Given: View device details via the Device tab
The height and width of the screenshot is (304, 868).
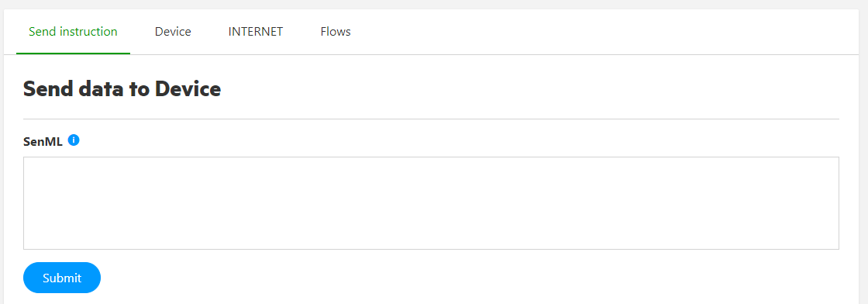Looking at the screenshot, I should click(173, 32).
